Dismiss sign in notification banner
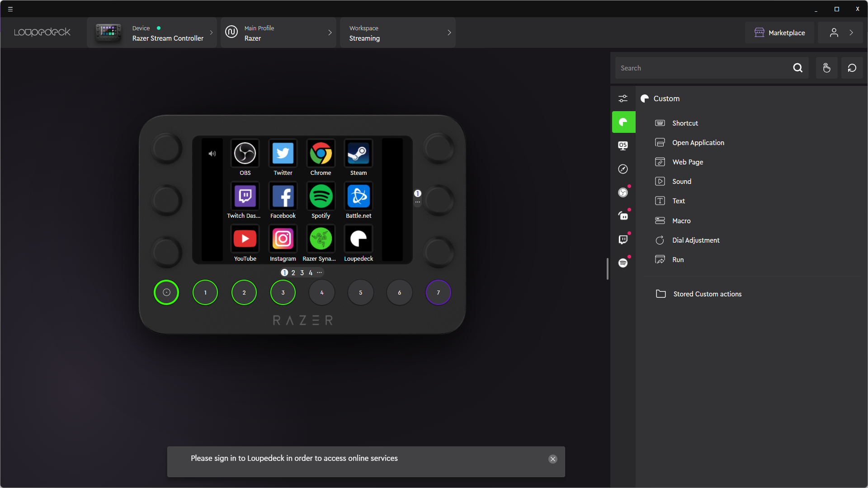The height and width of the screenshot is (488, 868). pos(552,459)
